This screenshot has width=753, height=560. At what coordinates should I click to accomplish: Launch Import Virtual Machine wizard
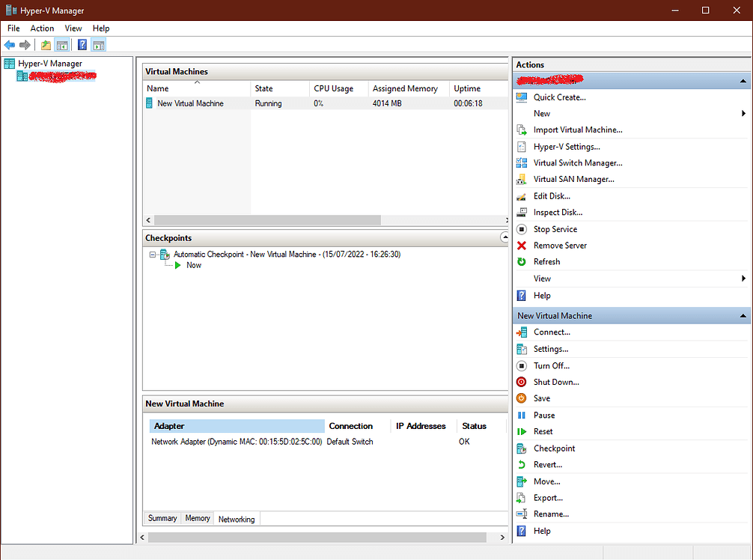(577, 130)
